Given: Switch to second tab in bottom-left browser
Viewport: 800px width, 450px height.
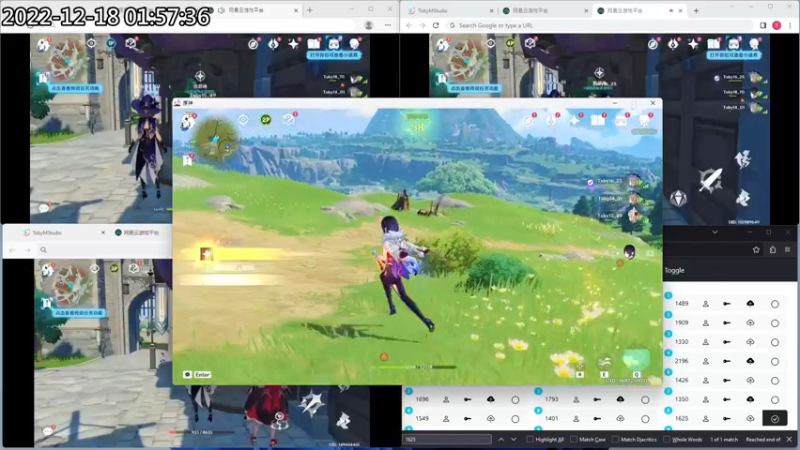Looking at the screenshot, I should pyautogui.click(x=141, y=232).
